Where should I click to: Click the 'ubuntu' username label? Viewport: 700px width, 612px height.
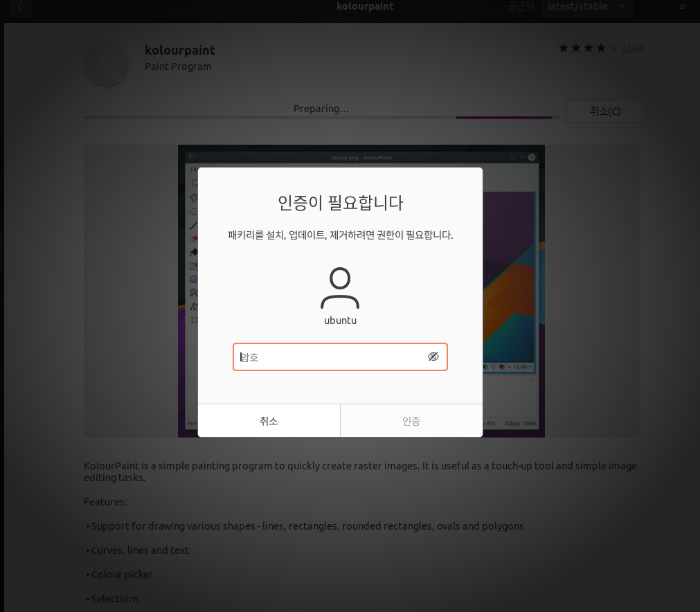click(340, 321)
